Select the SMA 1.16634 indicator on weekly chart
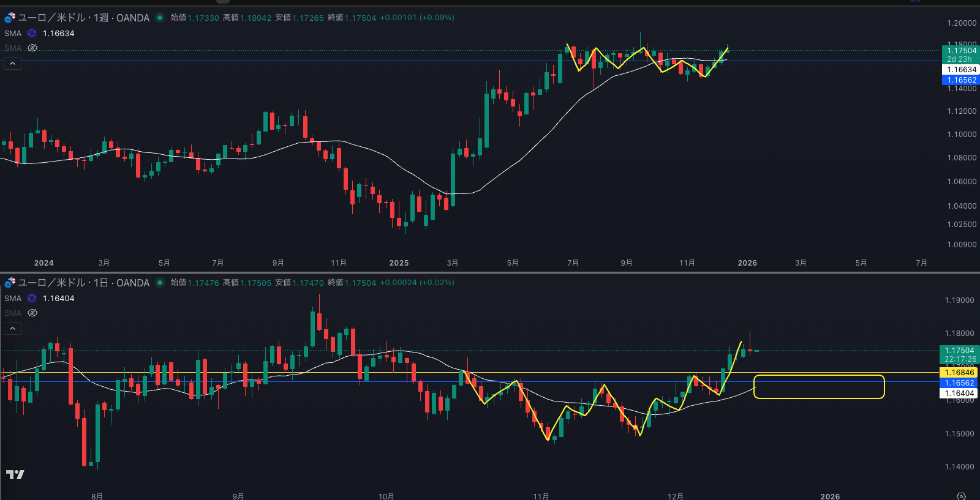This screenshot has width=980, height=500. [x=13, y=34]
